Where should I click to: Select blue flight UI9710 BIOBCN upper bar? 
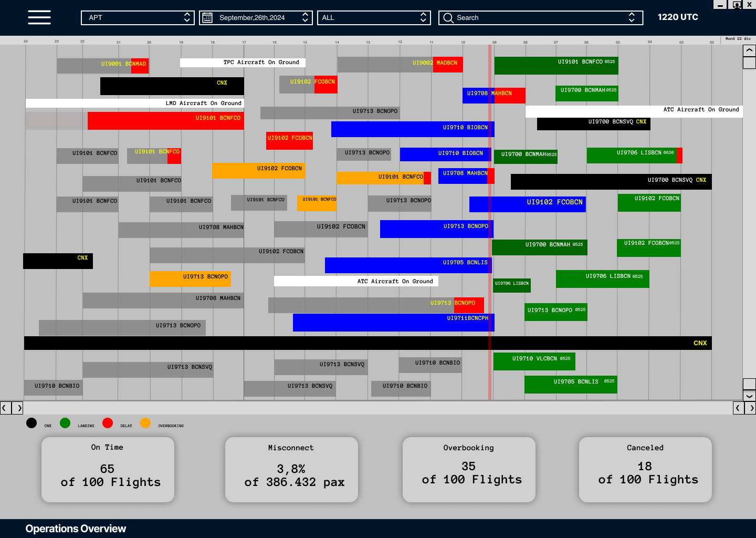[413, 129]
